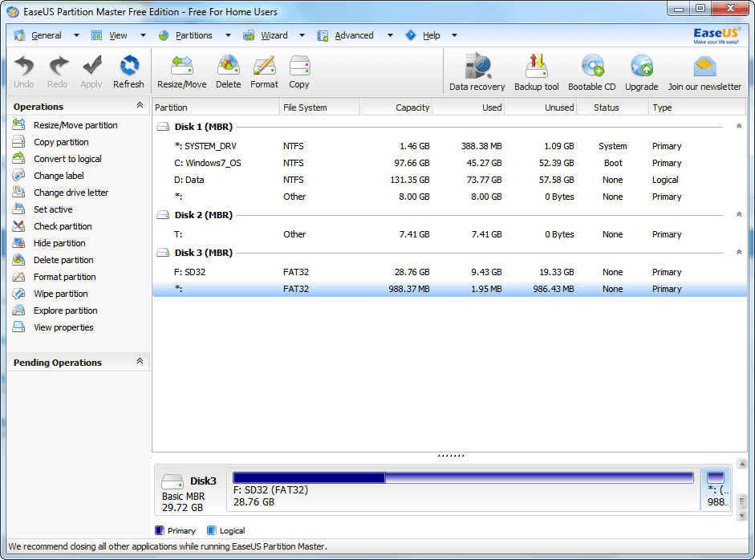The image size is (755, 560).
Task: Select the small 988 MB partition block
Action: (716, 489)
